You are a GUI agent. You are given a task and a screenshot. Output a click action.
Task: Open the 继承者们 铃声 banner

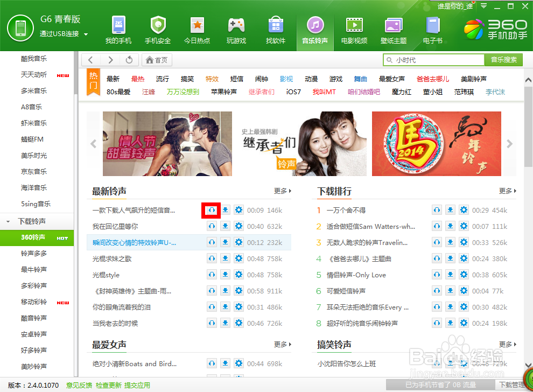302,144
